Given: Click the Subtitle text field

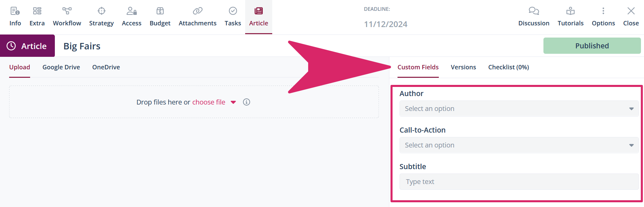Looking at the screenshot, I should [x=519, y=182].
